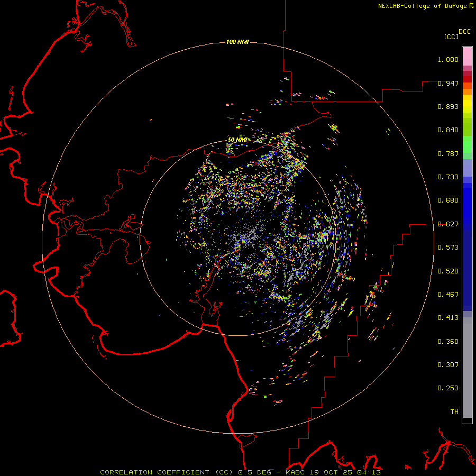
Task: Click the 0.360 value on color scale
Action: click(x=448, y=342)
